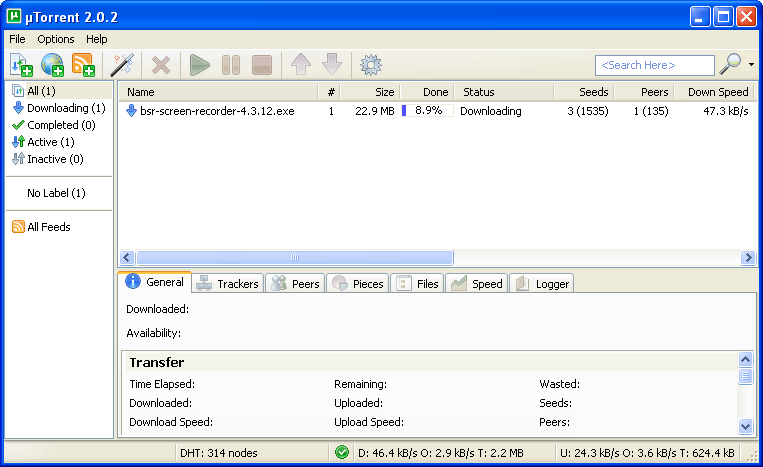Image resolution: width=763 pixels, height=467 pixels.
Task: Switch to the Trackers tab
Action: click(x=228, y=284)
